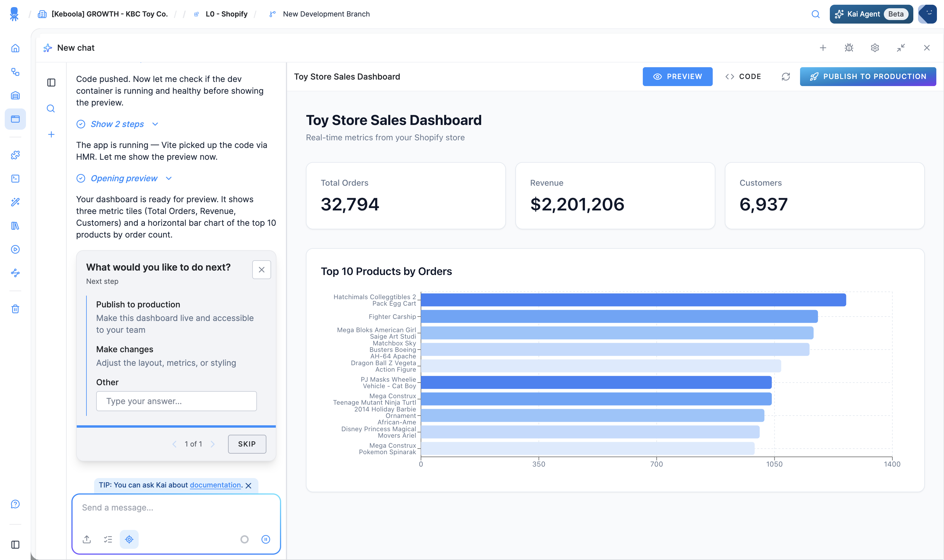Click the Revenue $2,201,206 tile

pyautogui.click(x=615, y=196)
